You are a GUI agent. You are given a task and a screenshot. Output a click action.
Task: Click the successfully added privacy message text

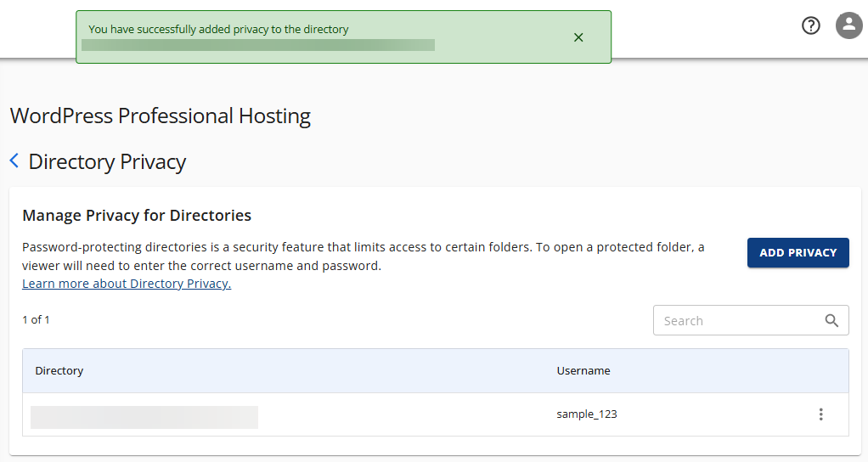(218, 29)
